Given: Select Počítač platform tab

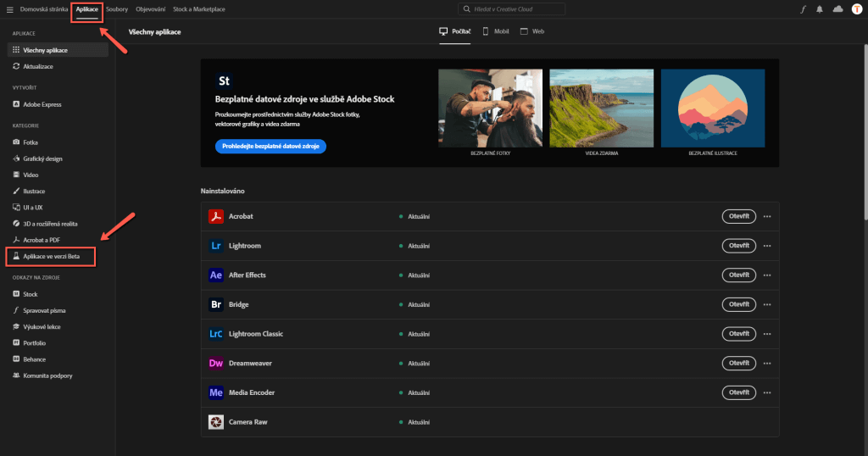Looking at the screenshot, I should [x=455, y=31].
